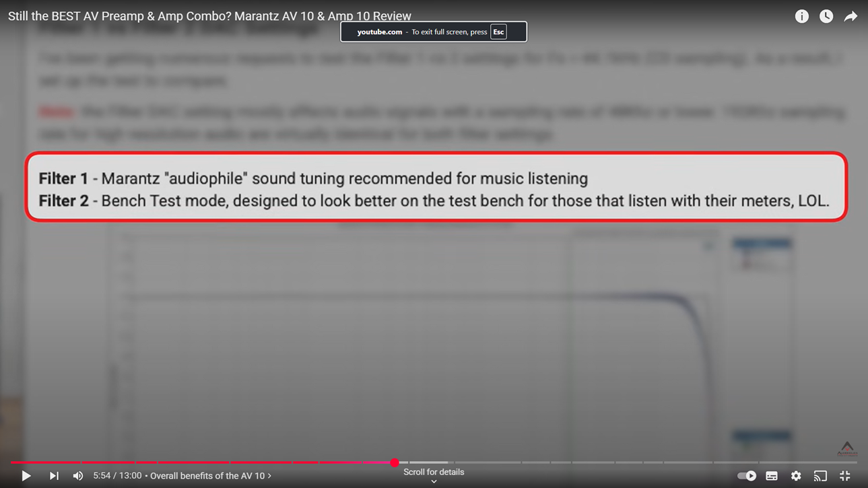Play the paused video
868x488 pixels.
(x=26, y=476)
